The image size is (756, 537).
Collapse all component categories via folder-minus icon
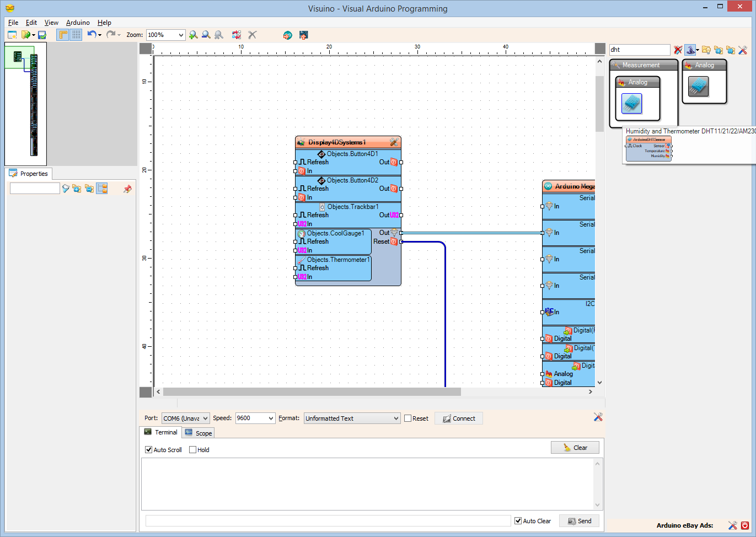[x=731, y=50]
